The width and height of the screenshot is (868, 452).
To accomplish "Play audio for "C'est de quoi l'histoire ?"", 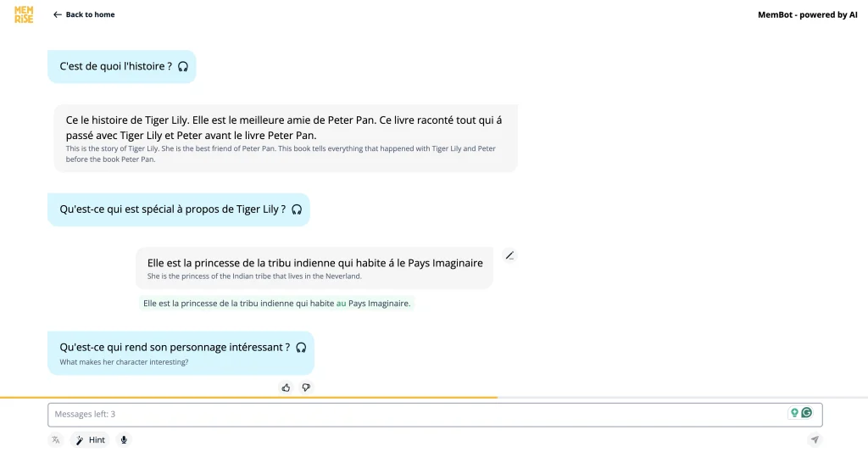I will click(x=183, y=66).
